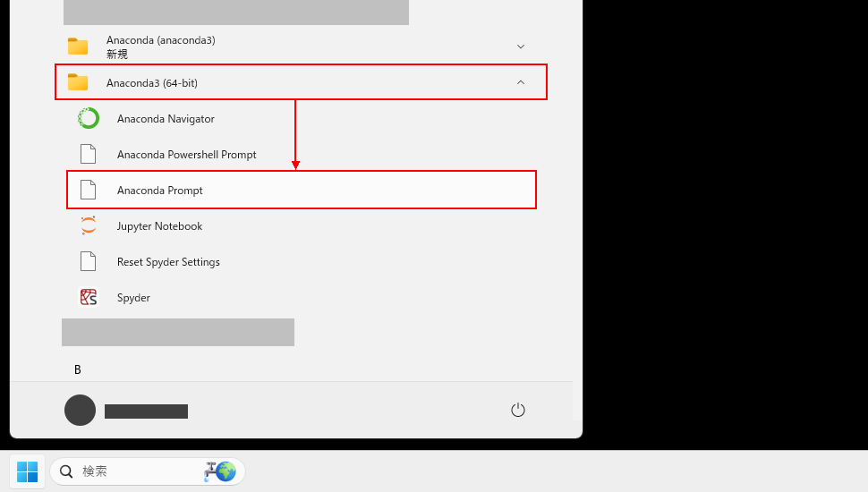Click the Anaconda Powershell Prompt file icon

[x=88, y=154]
